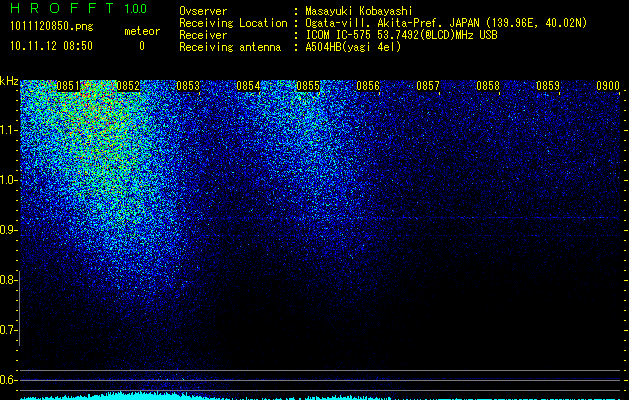Click the 0857 time marker
The height and width of the screenshot is (400, 629).
(x=428, y=86)
